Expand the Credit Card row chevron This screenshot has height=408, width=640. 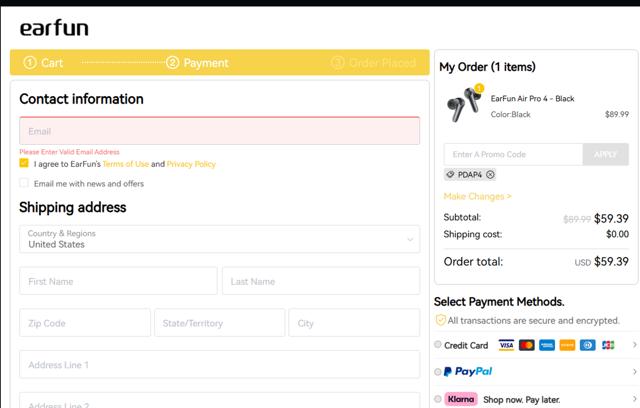click(634, 345)
